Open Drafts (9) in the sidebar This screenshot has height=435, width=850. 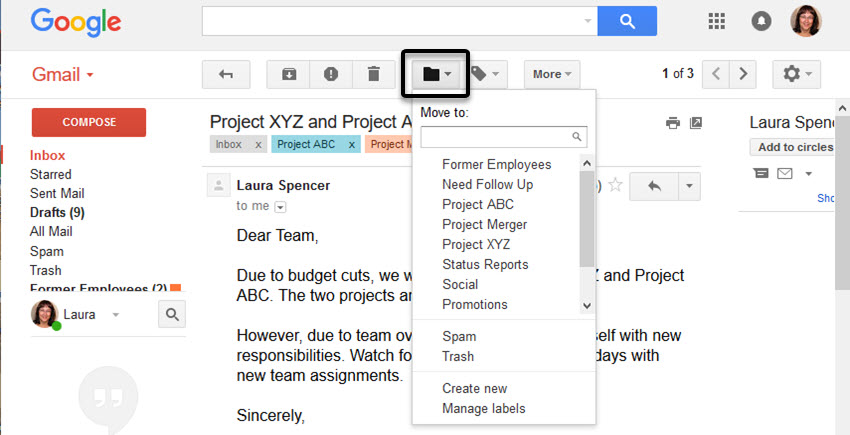click(x=57, y=213)
